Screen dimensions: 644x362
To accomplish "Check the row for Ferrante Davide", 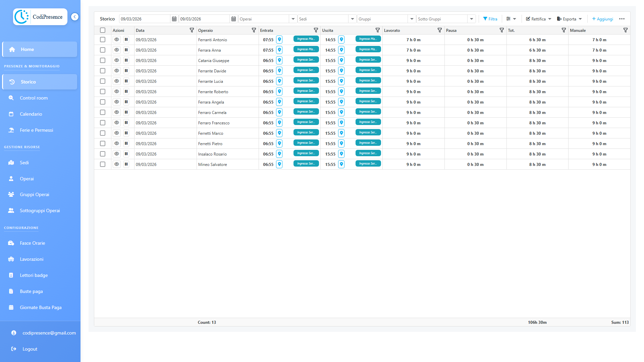I will 103,71.
